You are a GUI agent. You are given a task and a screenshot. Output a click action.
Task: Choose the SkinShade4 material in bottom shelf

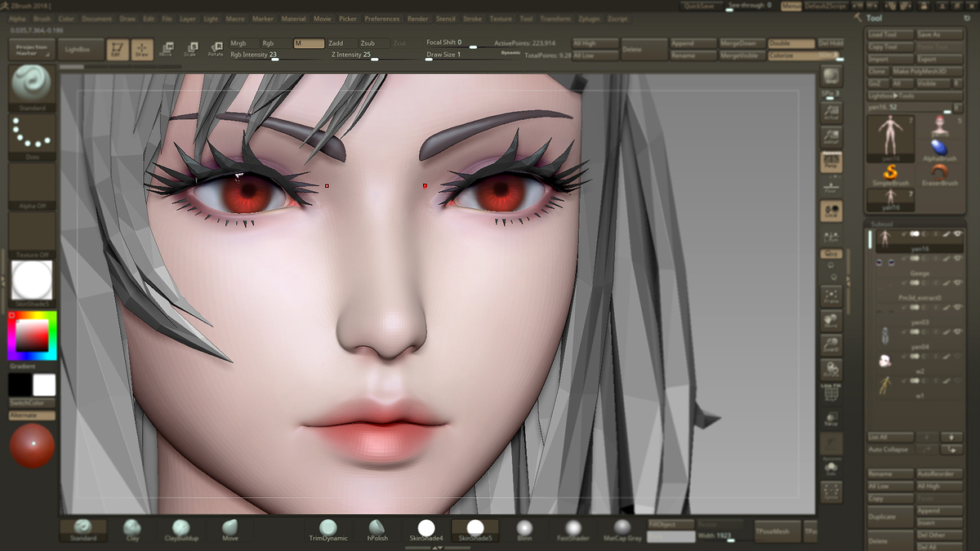pos(426,530)
